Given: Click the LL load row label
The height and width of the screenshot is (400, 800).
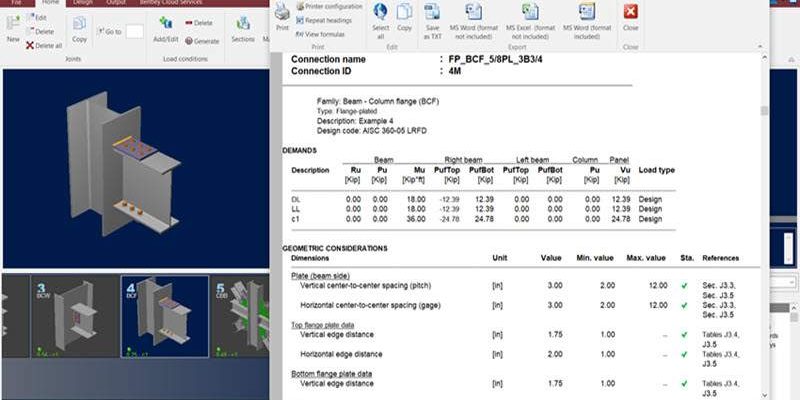Looking at the screenshot, I should (295, 209).
